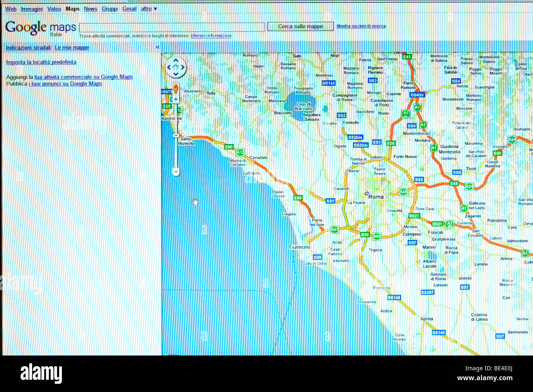The image size is (533, 392).
Task: Open 'Mostra opzioni di ricerca' link
Action: [361, 26]
